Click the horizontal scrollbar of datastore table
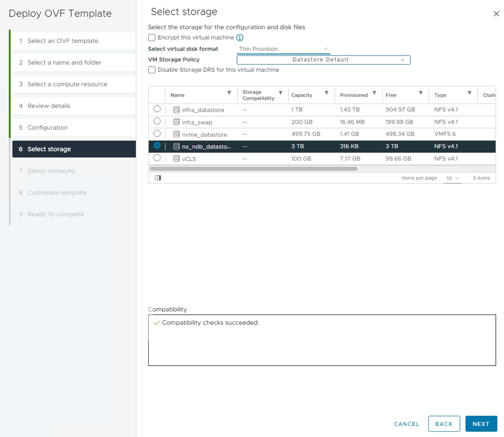The image size is (504, 437). coord(254,169)
